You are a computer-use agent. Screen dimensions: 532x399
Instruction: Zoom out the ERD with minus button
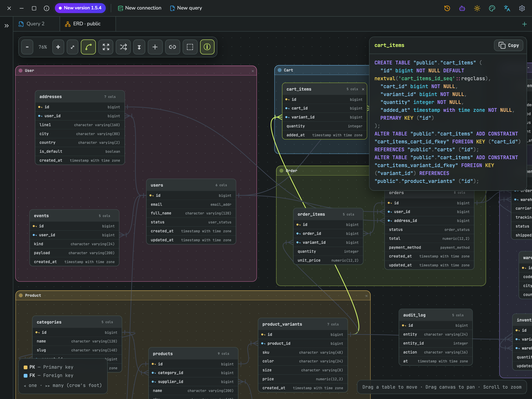coord(27,47)
